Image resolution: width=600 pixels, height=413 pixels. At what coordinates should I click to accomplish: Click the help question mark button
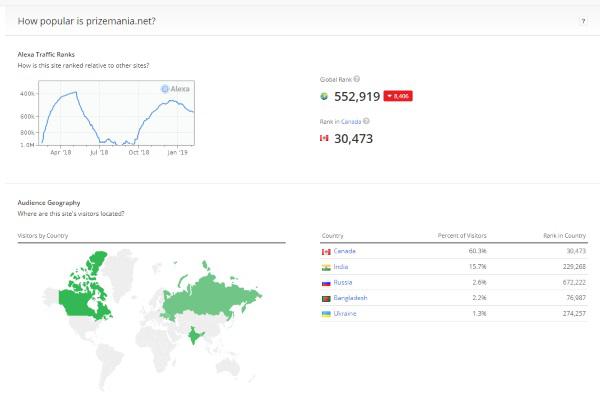583,21
